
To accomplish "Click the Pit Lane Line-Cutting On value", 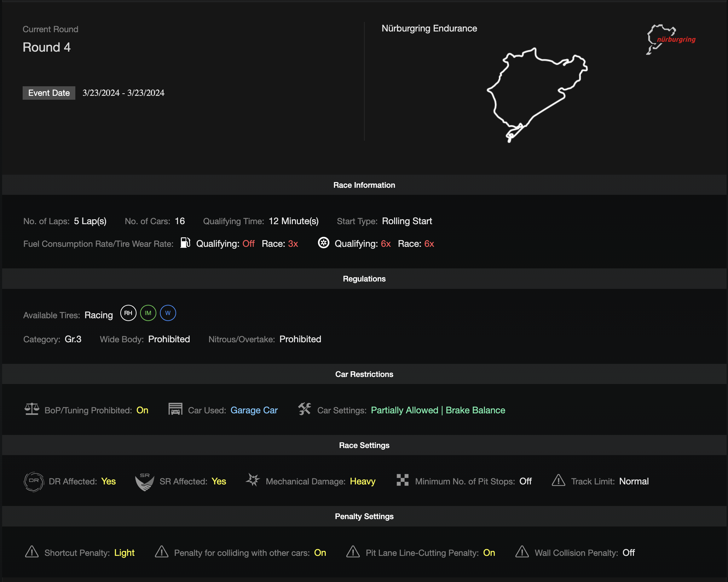I will 489,553.
